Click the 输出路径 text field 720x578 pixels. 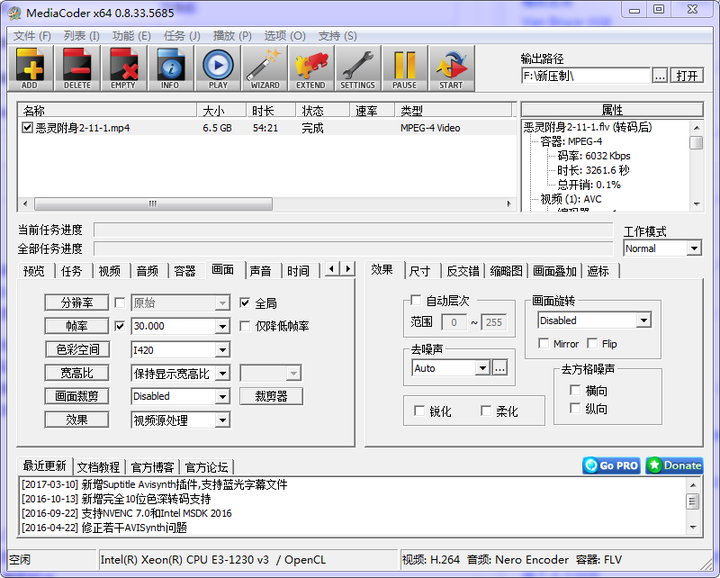coord(585,75)
